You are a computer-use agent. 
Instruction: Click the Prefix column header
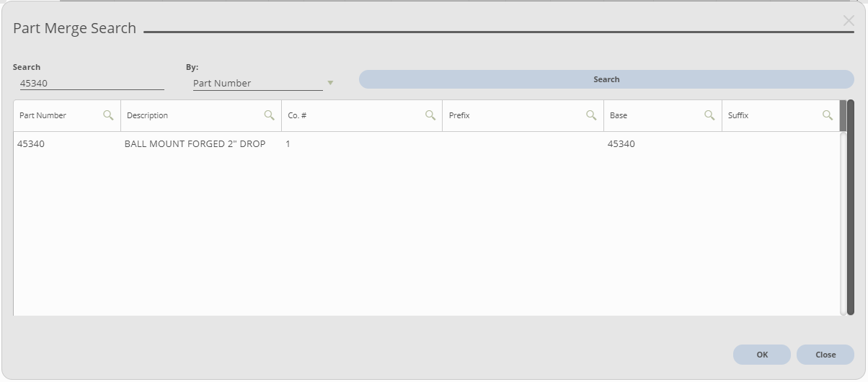click(523, 115)
